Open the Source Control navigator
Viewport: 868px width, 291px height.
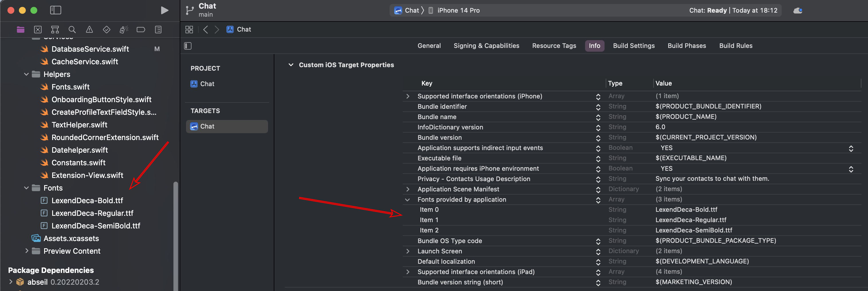38,30
